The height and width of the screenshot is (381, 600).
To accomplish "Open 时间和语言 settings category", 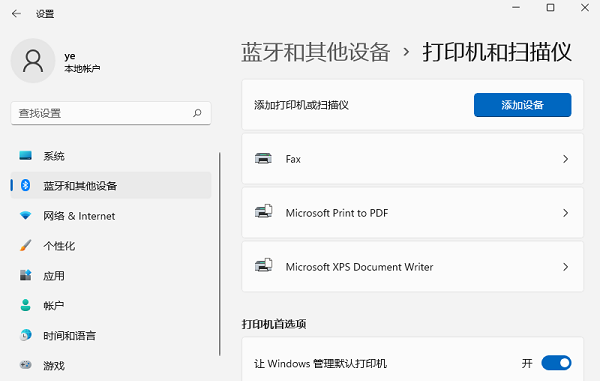I will (x=111, y=335).
